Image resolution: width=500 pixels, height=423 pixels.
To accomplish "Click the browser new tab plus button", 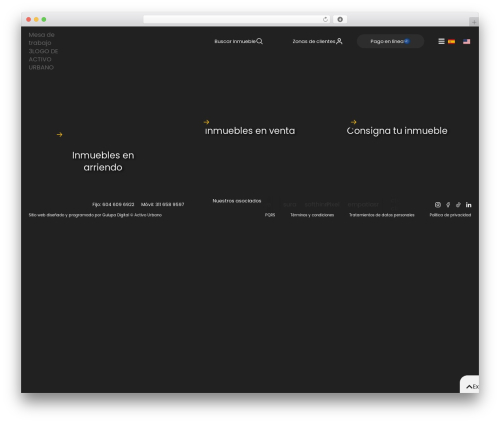I will [474, 22].
